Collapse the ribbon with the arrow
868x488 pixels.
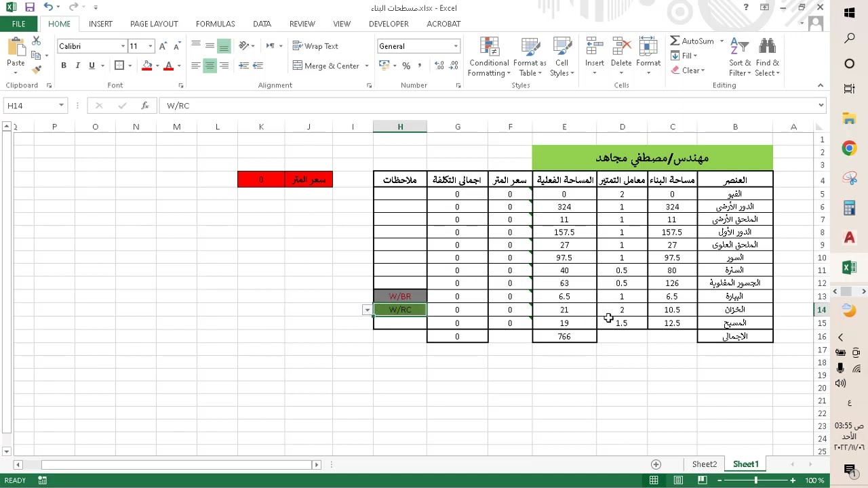[820, 85]
